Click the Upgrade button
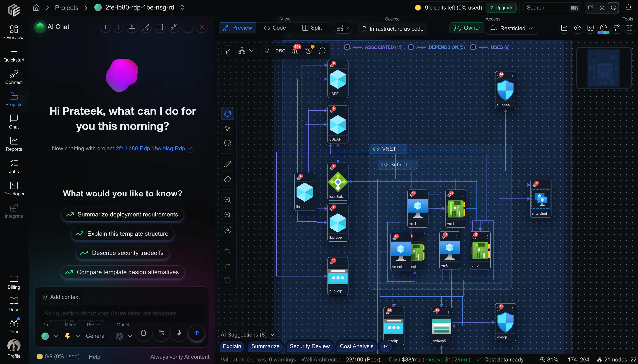This screenshot has height=364, width=638. 501,8
